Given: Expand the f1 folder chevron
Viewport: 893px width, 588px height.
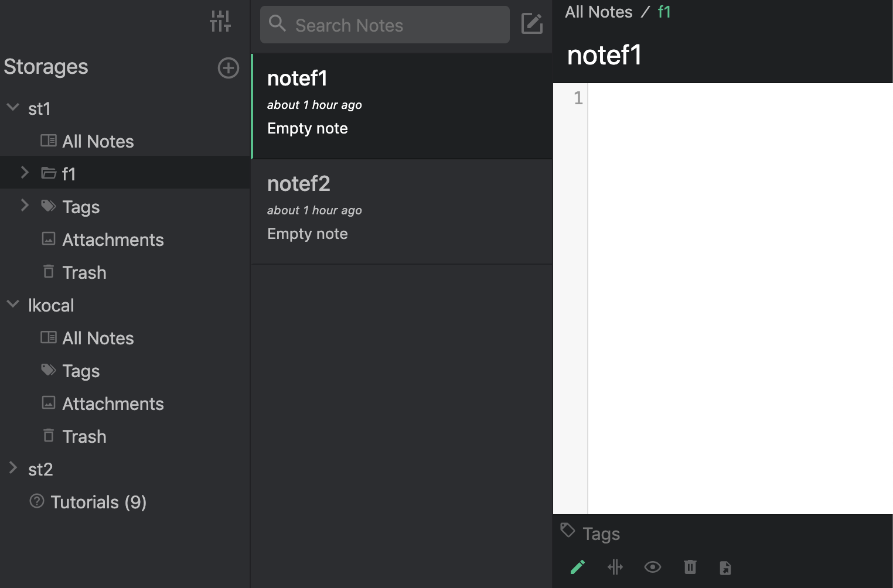Looking at the screenshot, I should point(24,172).
